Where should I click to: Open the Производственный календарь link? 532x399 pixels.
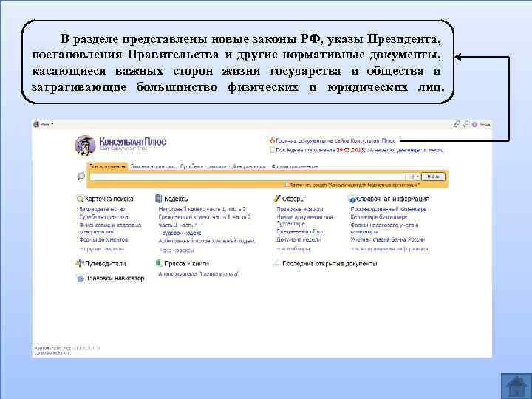tap(389, 209)
